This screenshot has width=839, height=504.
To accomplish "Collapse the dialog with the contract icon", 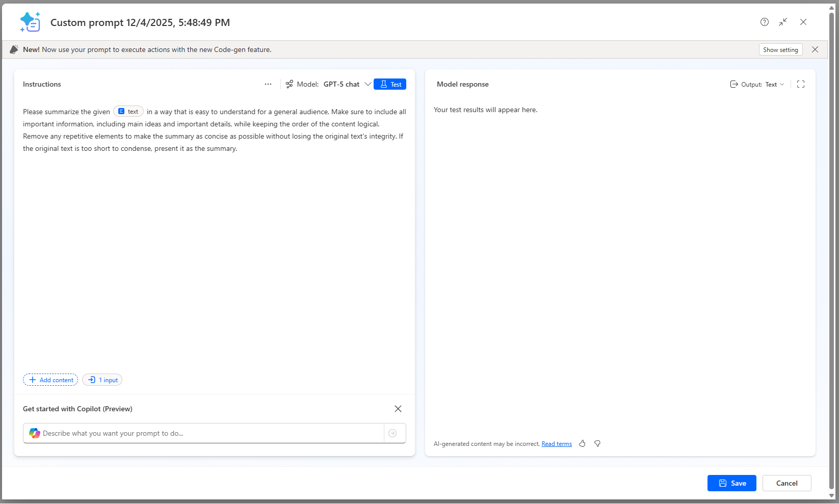I will point(783,22).
